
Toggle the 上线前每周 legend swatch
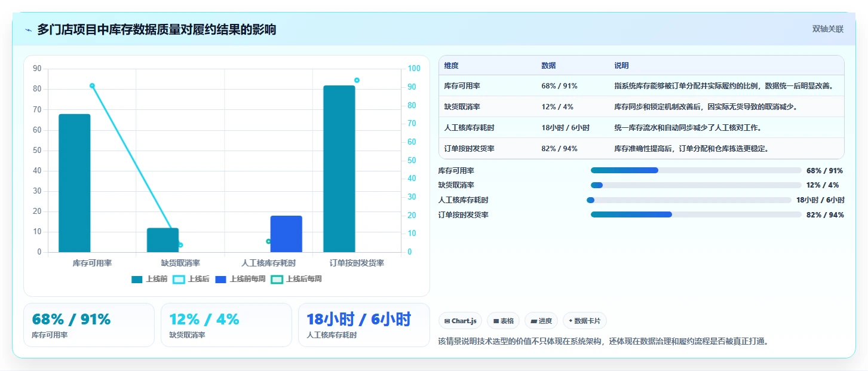[221, 279]
